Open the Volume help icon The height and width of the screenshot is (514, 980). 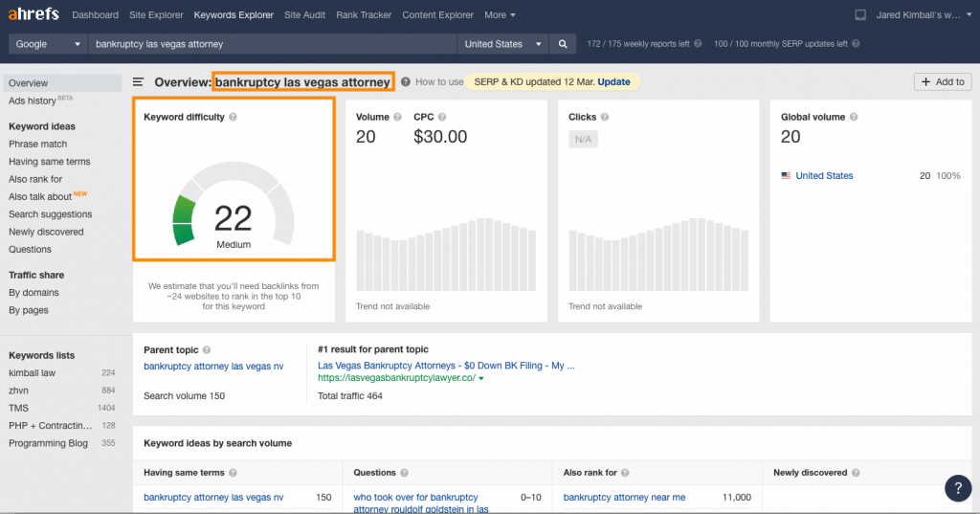tap(397, 117)
